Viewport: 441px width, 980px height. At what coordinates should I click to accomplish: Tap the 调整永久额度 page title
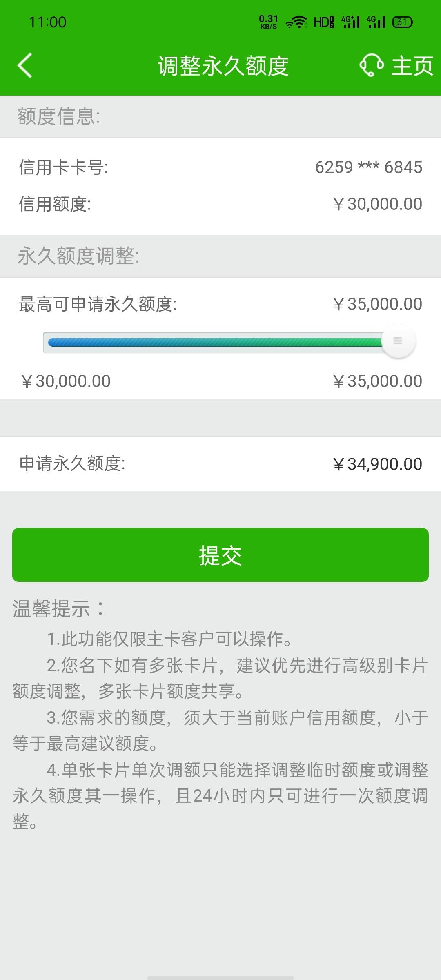pyautogui.click(x=223, y=66)
